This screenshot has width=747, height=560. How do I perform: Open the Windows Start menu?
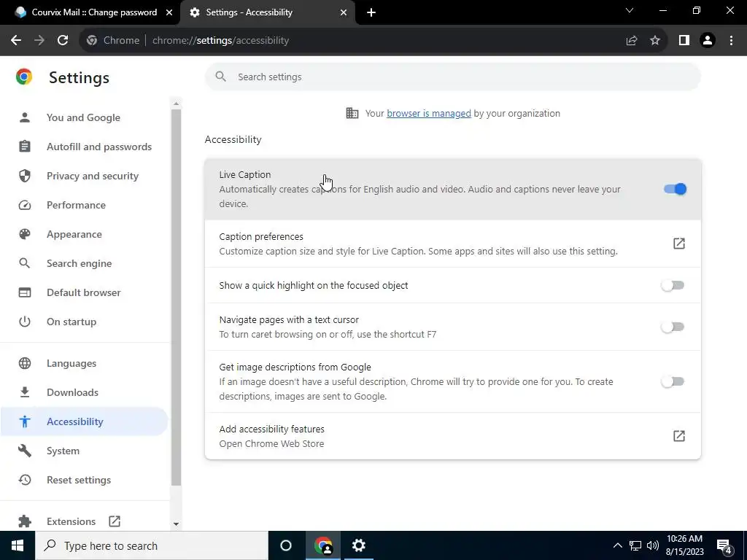tap(18, 545)
